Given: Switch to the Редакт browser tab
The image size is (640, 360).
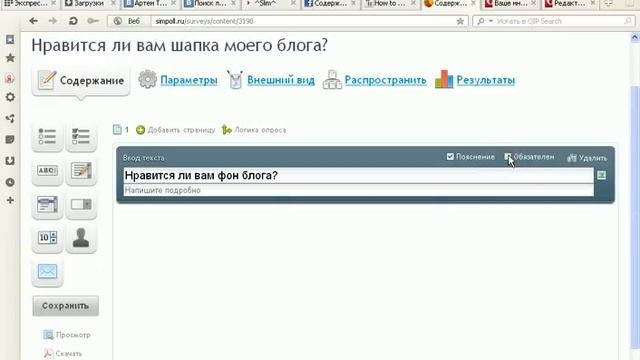Looking at the screenshot, I should click(x=570, y=4).
